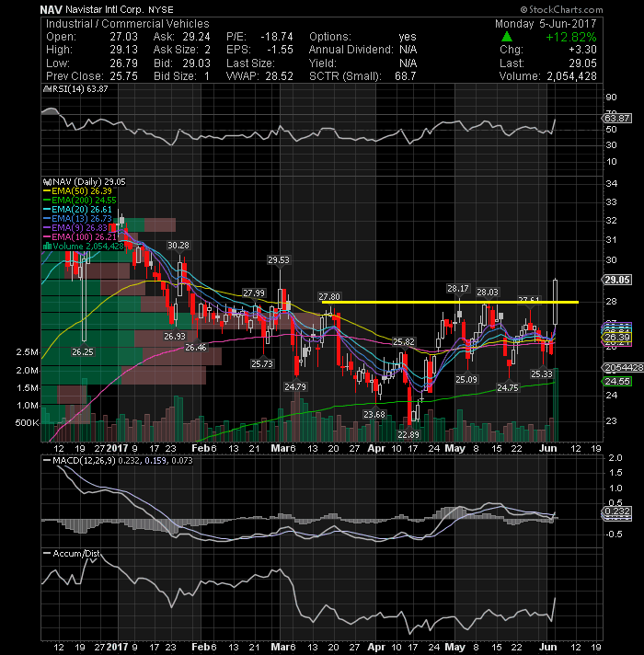
Task: Click the 25.33 low price label
Action: [x=541, y=373]
